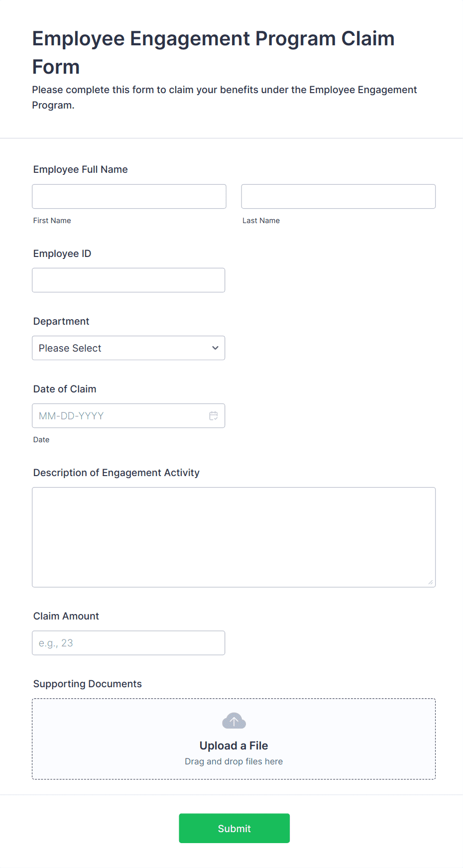
Task: Click the Employee Full Name label
Action: click(81, 169)
